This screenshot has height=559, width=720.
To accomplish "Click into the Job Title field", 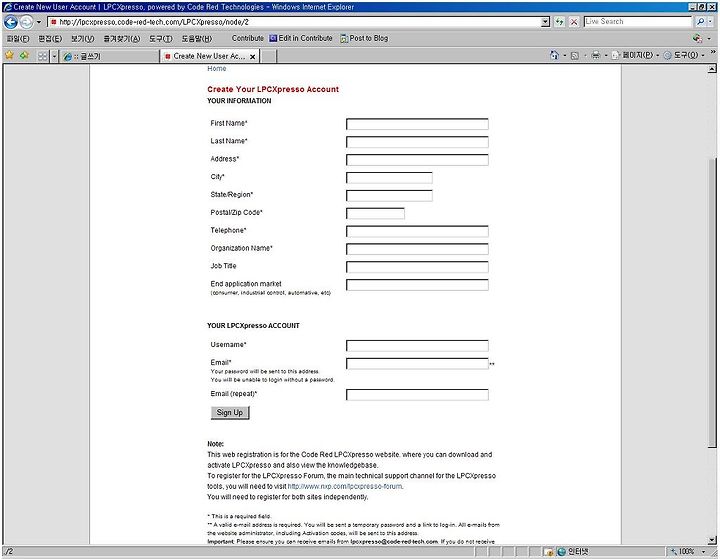I will pyautogui.click(x=417, y=266).
